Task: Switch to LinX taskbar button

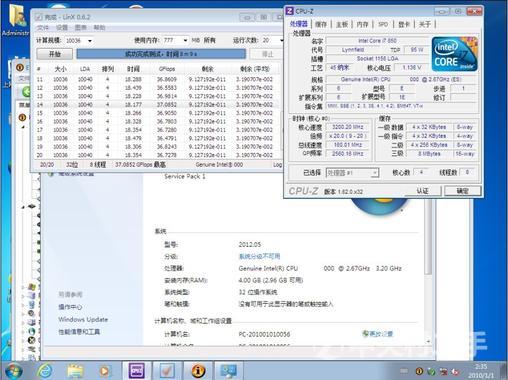Action: point(167,371)
